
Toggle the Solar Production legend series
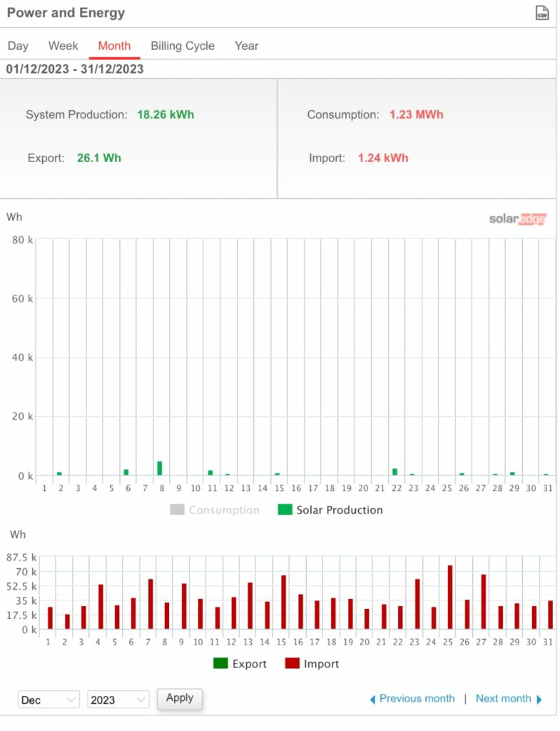tap(330, 510)
